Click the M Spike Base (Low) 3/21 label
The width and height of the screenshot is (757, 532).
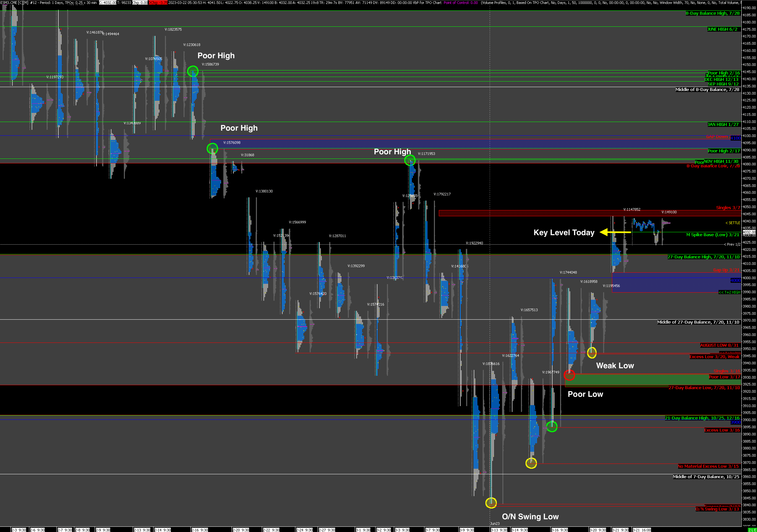point(712,235)
